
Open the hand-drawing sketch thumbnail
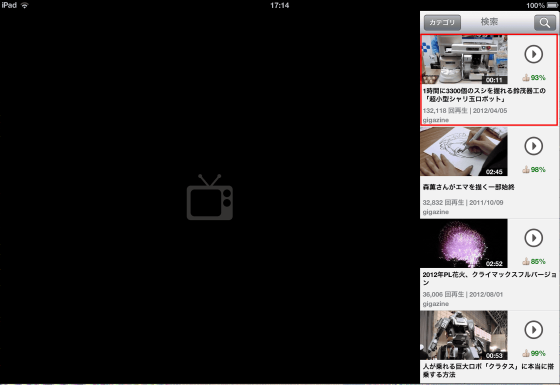click(x=464, y=151)
